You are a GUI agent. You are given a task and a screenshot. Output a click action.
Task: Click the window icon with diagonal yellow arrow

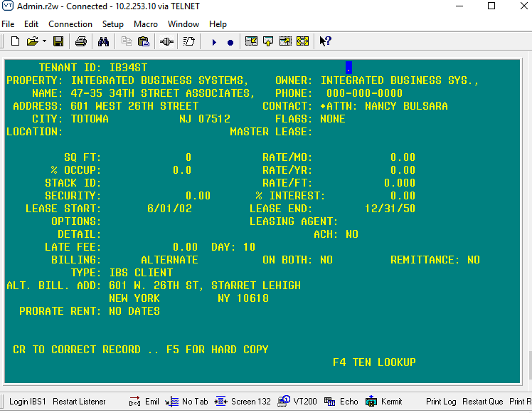285,41
